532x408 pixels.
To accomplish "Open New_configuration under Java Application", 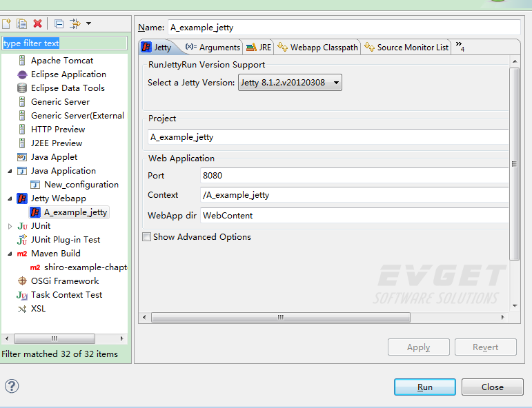I will tap(81, 185).
